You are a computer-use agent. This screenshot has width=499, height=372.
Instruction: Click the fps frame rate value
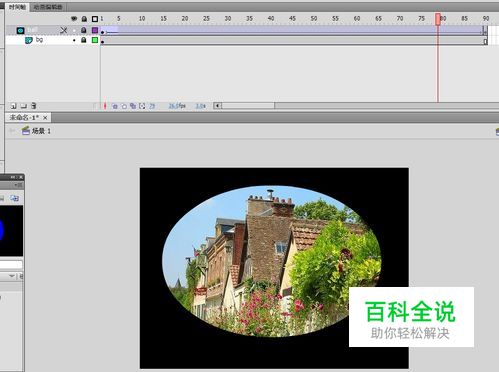pyautogui.click(x=177, y=106)
